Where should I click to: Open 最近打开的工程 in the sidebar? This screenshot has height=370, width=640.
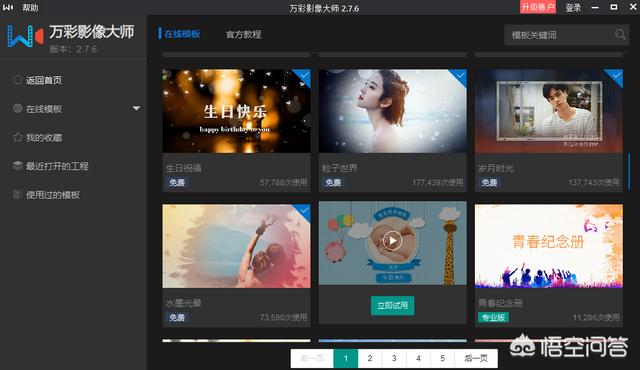57,166
